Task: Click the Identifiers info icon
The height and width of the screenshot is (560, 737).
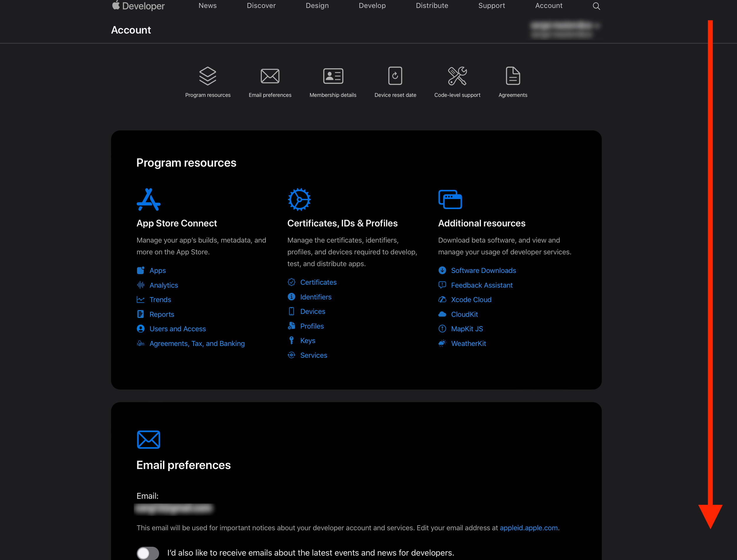Action: click(291, 297)
